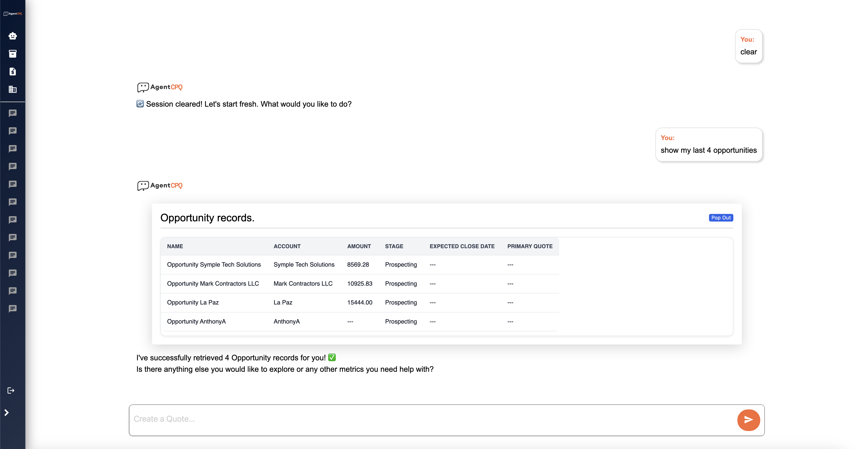Screen dimensions: 868x449
Task: Open the third chat history icon
Action: pyautogui.click(x=12, y=149)
